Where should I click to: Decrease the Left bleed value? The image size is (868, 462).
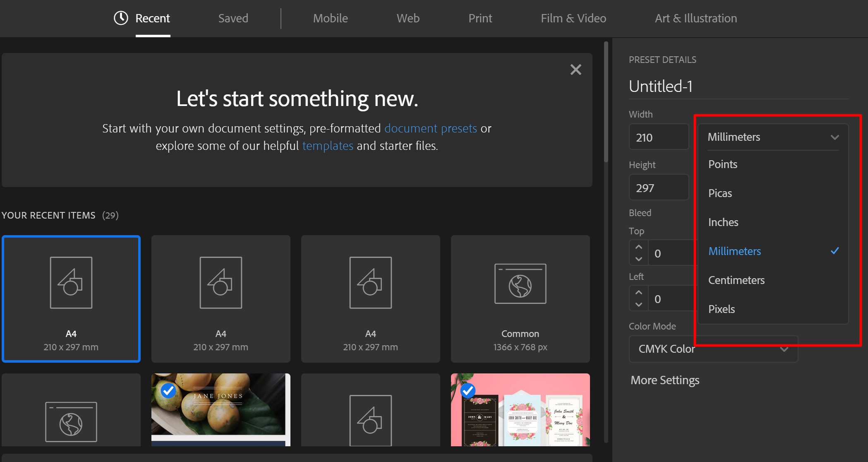(638, 305)
